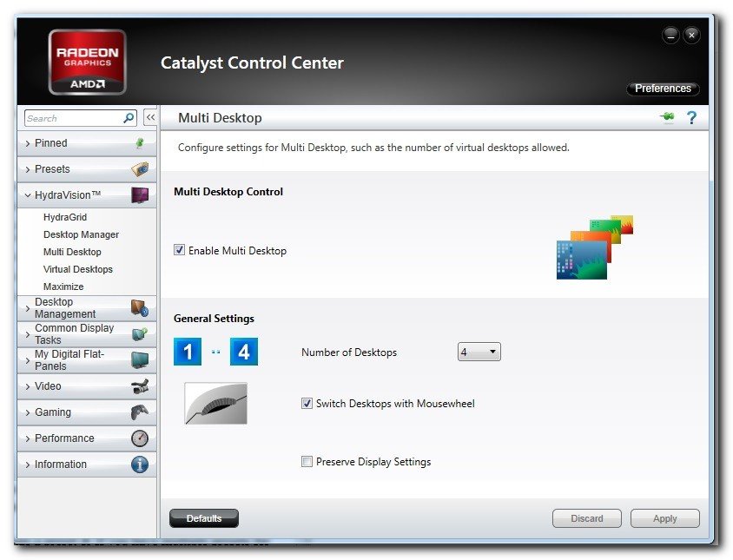Open the Number of Desktops dropdown

(479, 352)
